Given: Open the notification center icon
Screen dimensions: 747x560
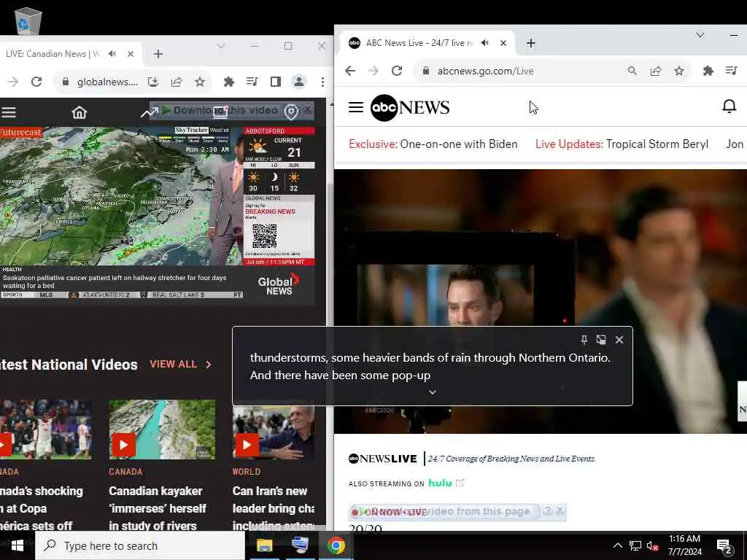Looking at the screenshot, I should point(724,547).
